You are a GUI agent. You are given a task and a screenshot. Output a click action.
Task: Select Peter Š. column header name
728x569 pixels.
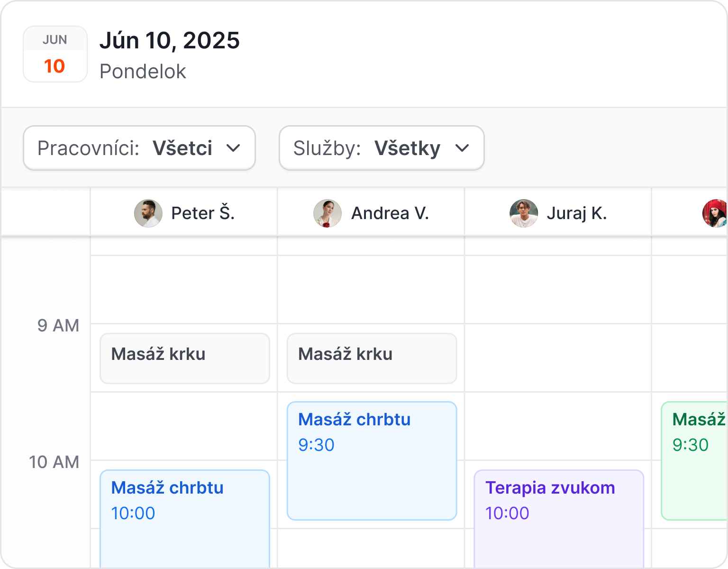(x=203, y=213)
